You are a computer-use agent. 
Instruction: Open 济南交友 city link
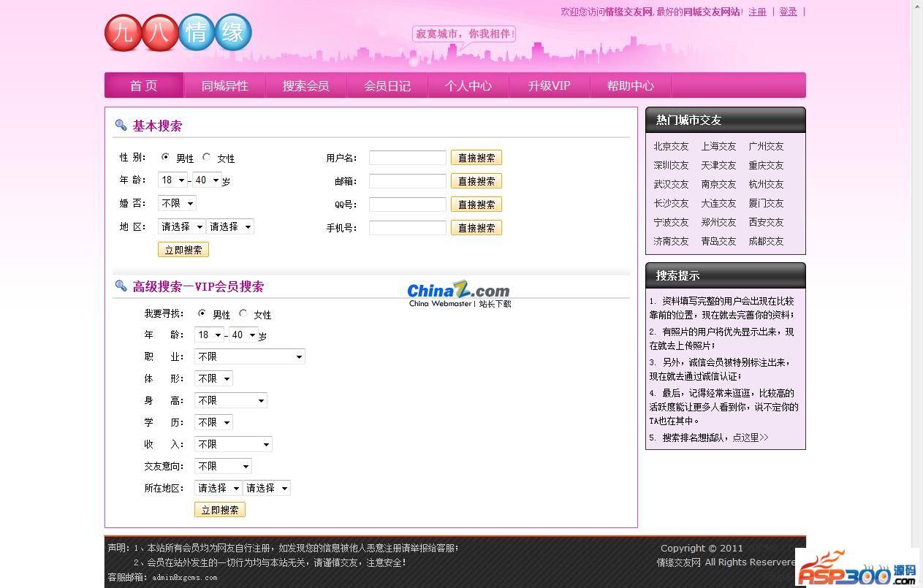click(x=671, y=241)
